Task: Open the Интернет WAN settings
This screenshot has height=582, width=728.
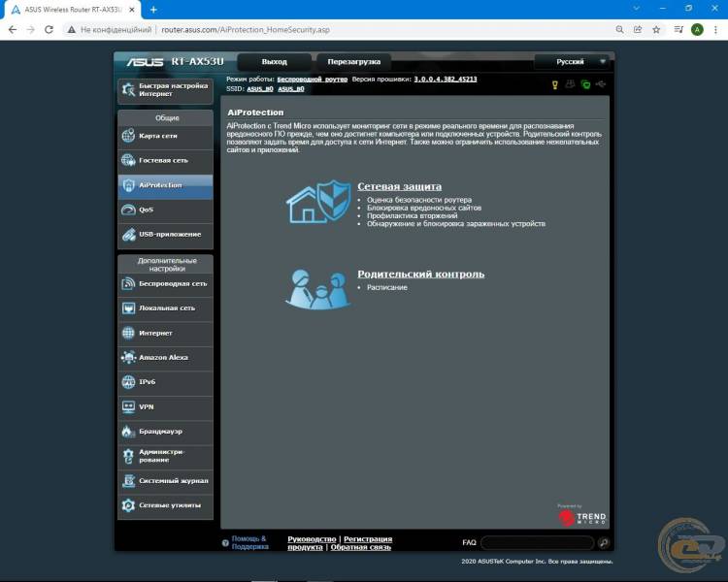Action: 165,333
